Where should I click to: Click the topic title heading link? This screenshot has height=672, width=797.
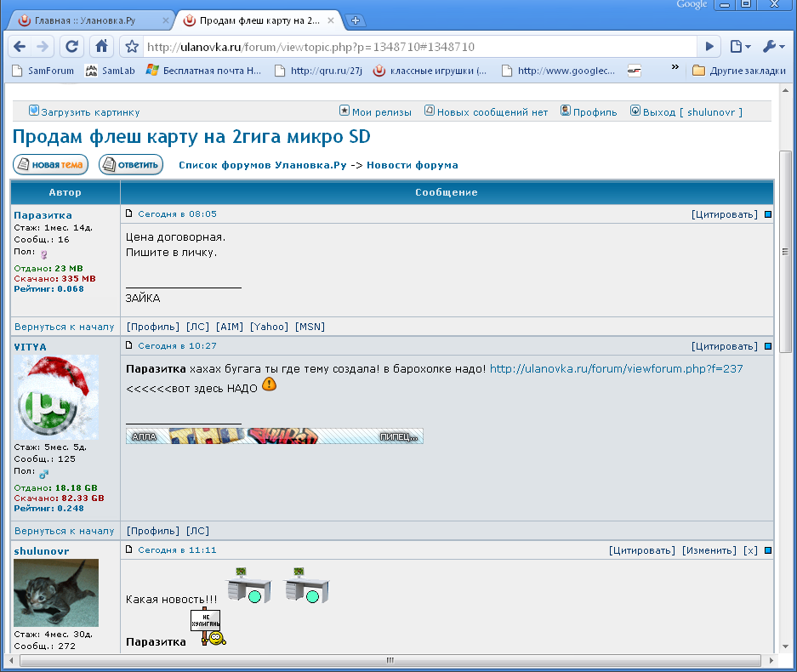pos(191,136)
